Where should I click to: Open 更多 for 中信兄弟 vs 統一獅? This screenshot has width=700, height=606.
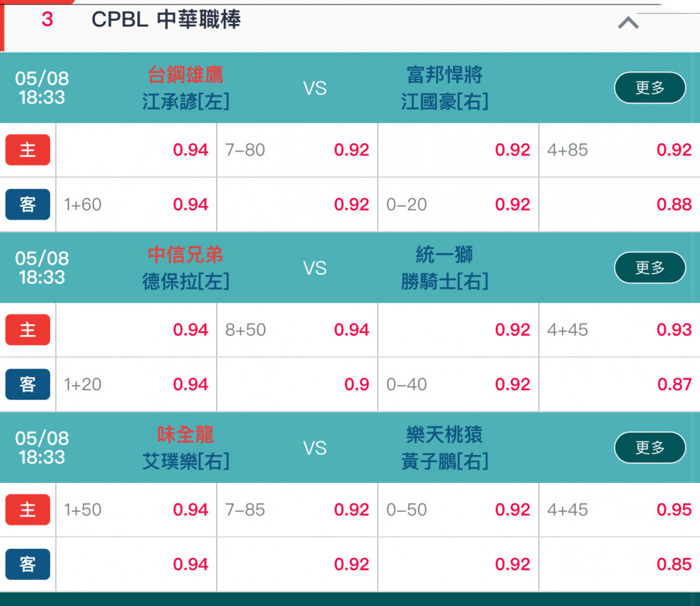point(650,268)
